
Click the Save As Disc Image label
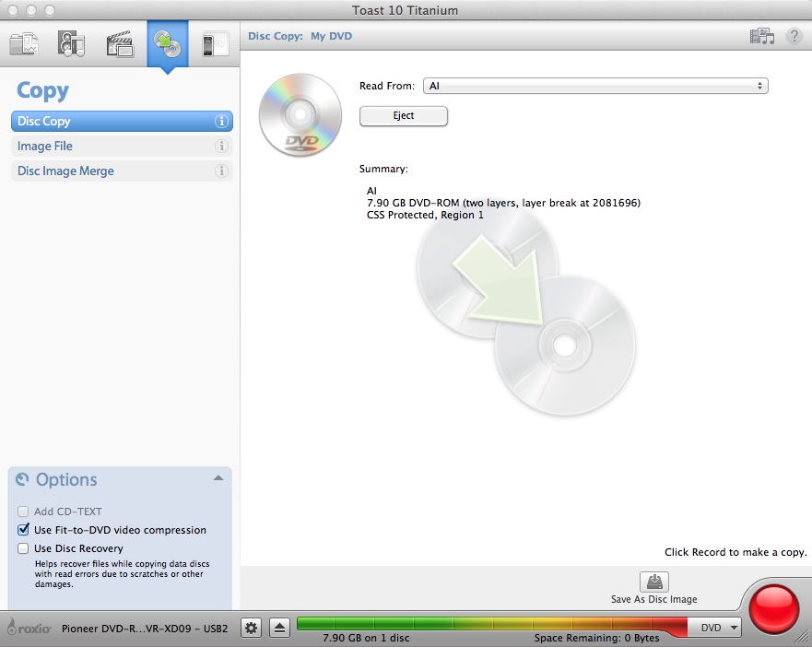click(x=654, y=599)
